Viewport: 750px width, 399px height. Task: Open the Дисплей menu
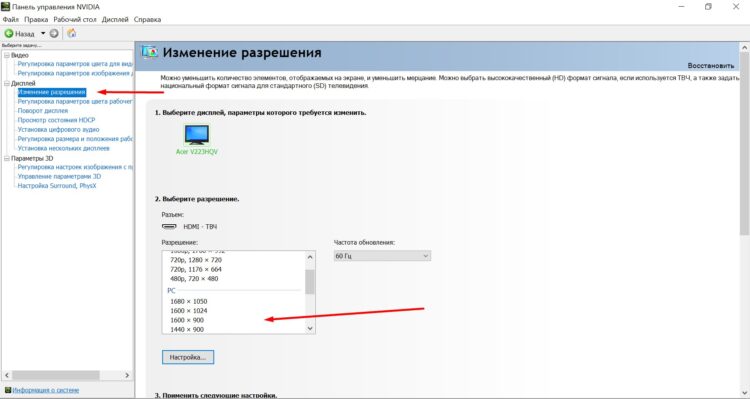[x=115, y=20]
